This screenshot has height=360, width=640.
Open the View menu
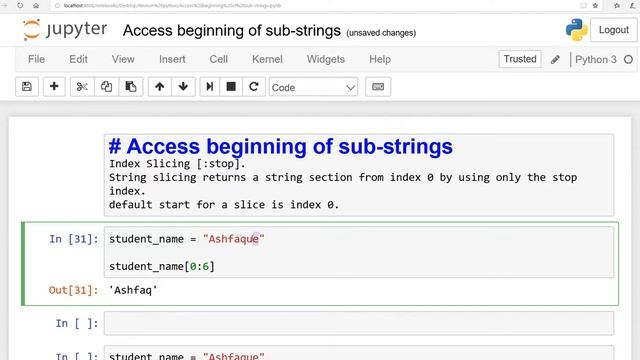pyautogui.click(x=123, y=59)
